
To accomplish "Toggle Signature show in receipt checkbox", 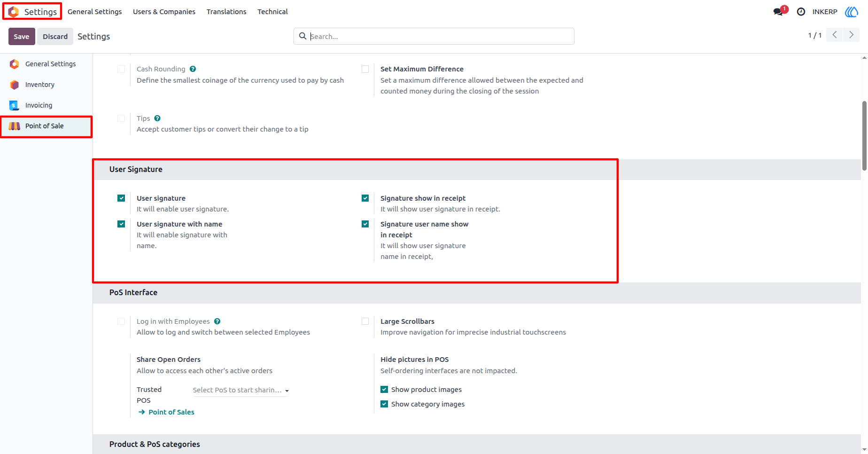I will (x=365, y=198).
